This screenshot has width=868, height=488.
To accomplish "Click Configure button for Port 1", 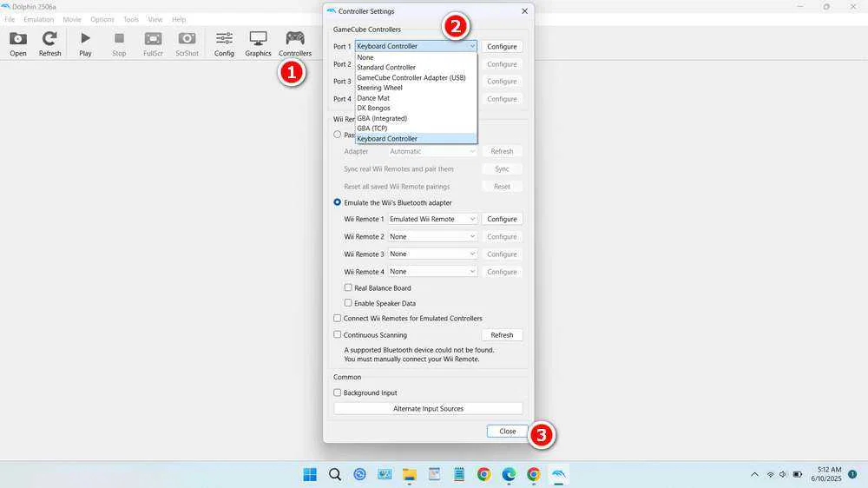I will click(502, 47).
